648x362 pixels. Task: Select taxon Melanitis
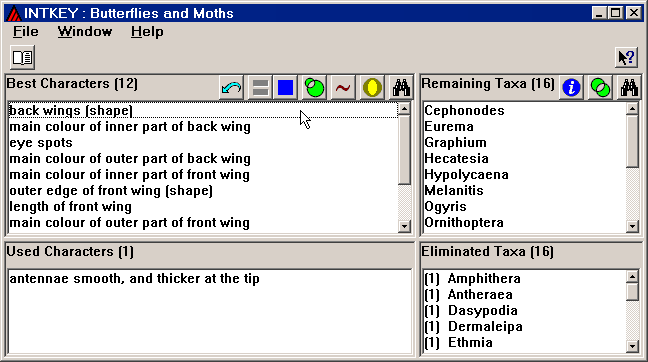pos(524,191)
